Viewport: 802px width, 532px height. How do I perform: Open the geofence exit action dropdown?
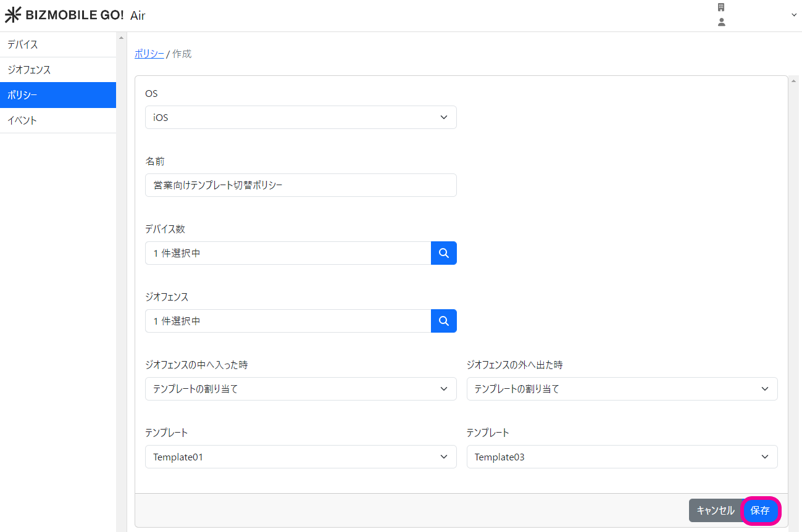(622, 389)
